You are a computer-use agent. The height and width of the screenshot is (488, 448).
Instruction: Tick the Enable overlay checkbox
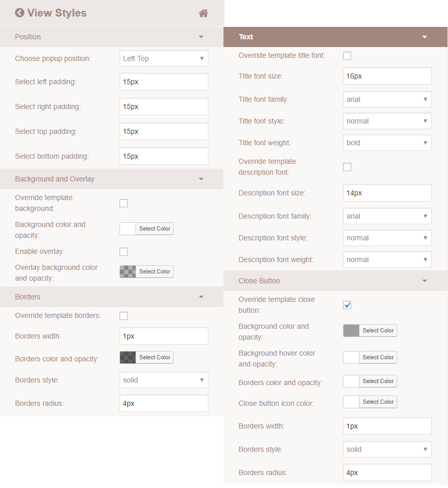tap(124, 251)
